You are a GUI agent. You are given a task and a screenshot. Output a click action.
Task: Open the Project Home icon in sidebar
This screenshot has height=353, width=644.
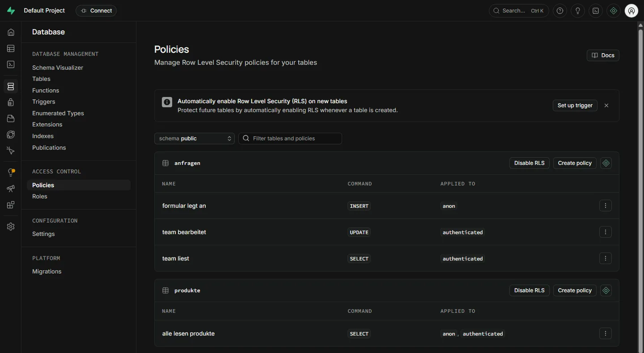pos(11,32)
